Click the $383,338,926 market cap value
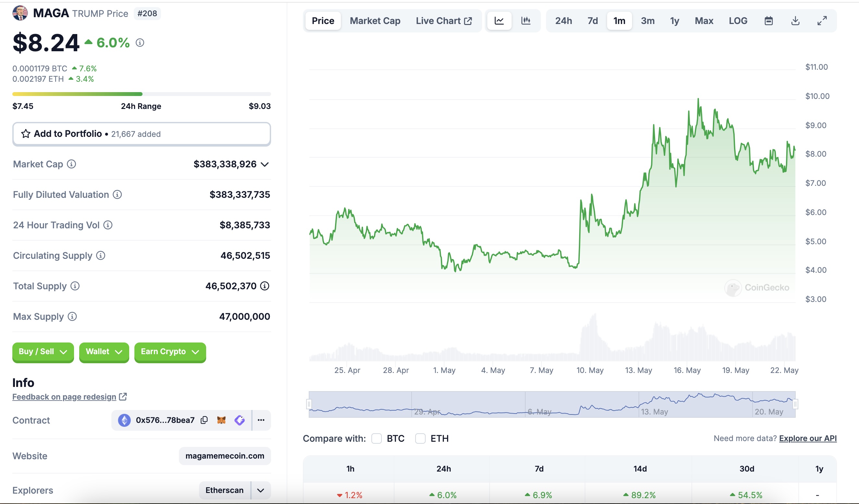 225,164
